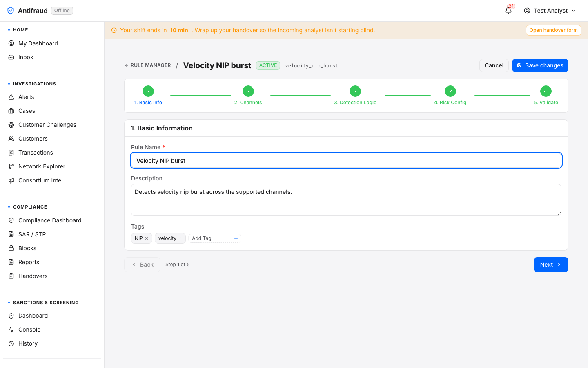Click the Add Tag input

pos(211,238)
